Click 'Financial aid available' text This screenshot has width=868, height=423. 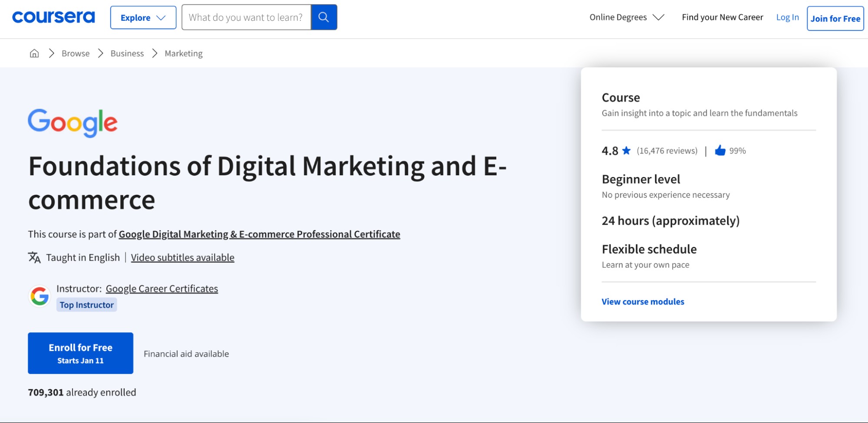tap(186, 354)
